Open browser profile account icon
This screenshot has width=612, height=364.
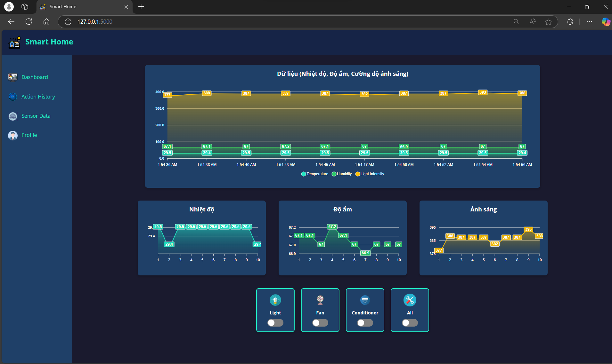click(9, 7)
